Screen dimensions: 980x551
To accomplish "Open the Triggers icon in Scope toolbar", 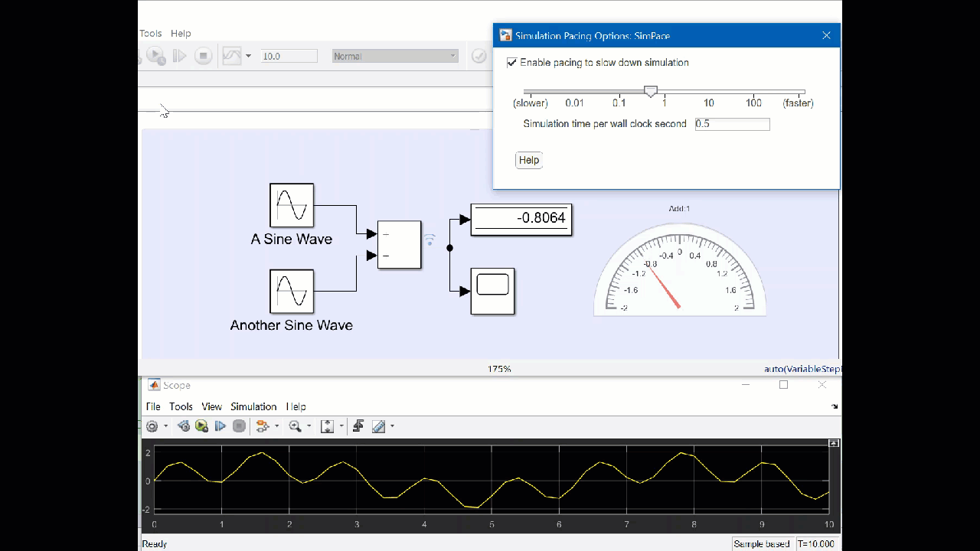I will point(358,426).
